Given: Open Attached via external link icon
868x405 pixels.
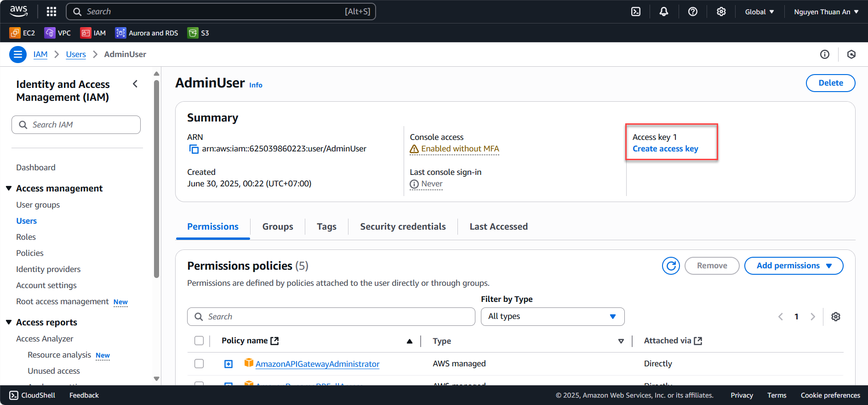Looking at the screenshot, I should [x=698, y=341].
